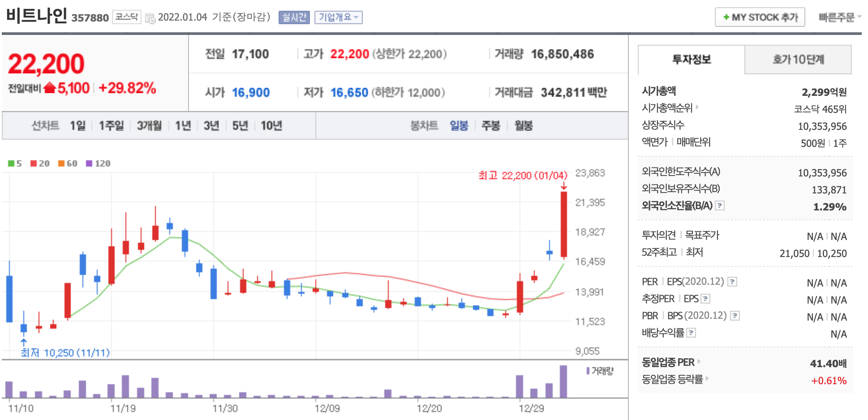
Task: Click the 투자의견 label link
Action: (x=658, y=235)
